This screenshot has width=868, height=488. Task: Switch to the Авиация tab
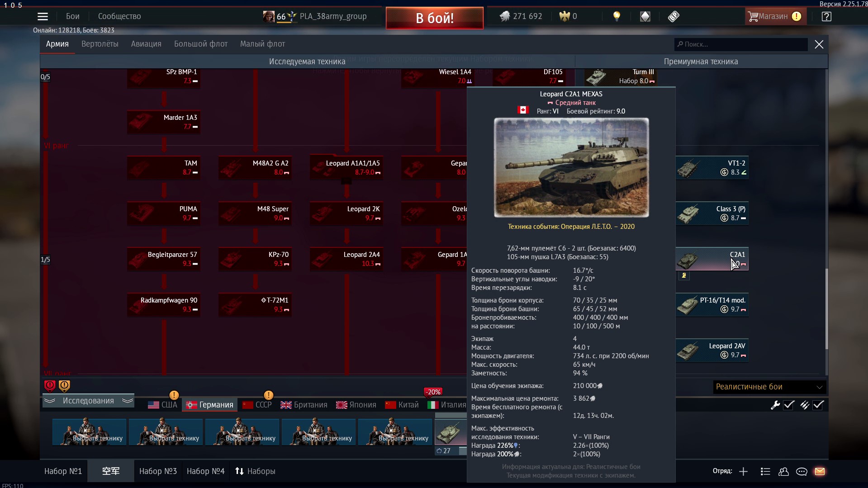[x=146, y=44]
